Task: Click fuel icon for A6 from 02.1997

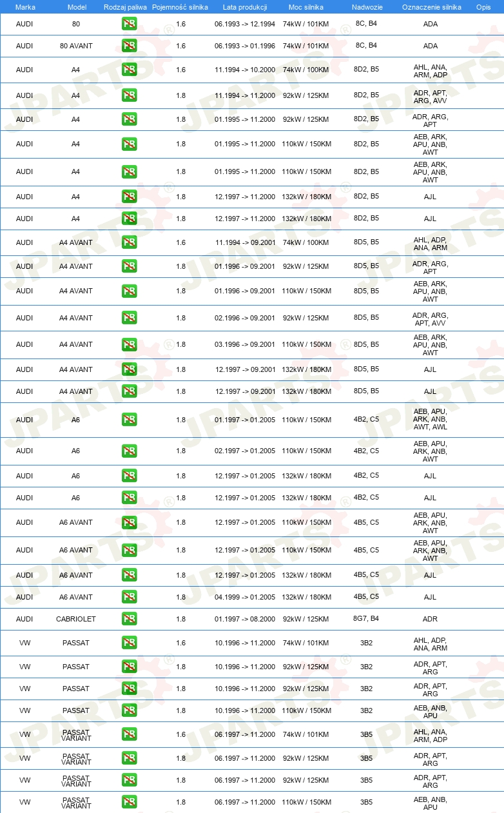Action: (129, 451)
